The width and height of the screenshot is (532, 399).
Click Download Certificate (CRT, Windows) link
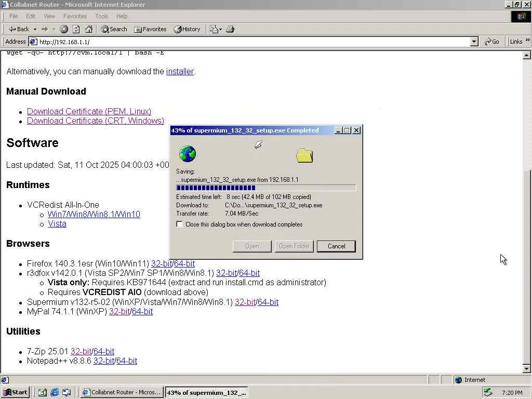pos(96,121)
